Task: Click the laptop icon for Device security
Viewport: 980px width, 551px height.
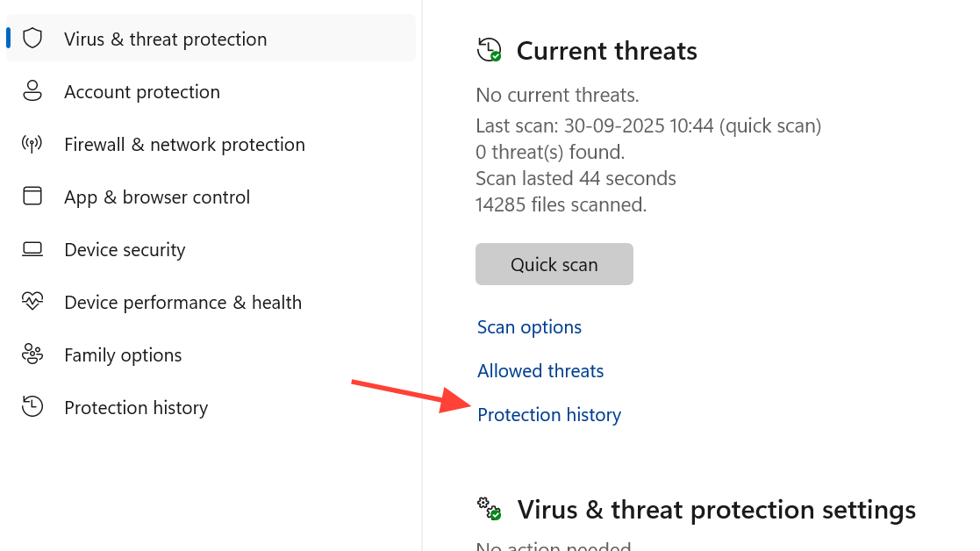Action: (32, 249)
